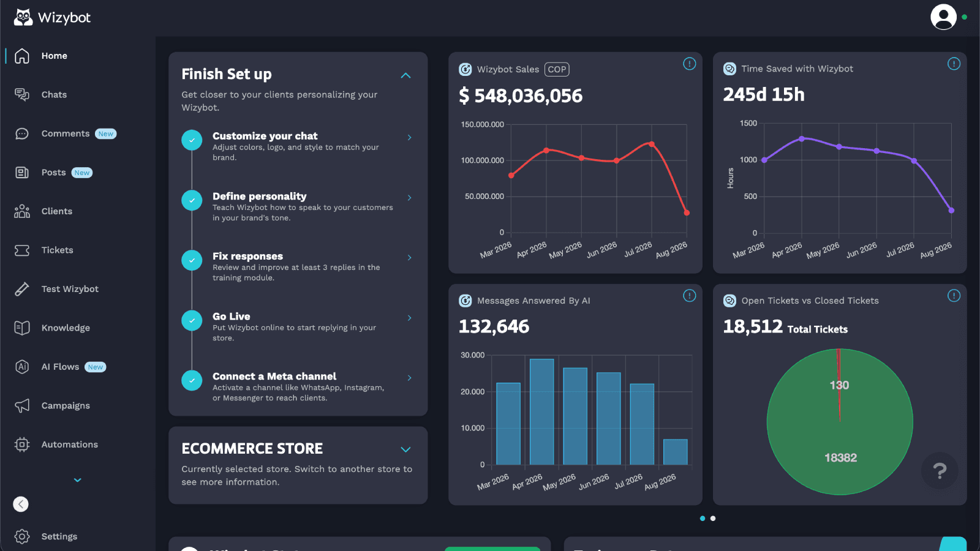
Task: Click info icon on Open Tickets card
Action: point(954,296)
